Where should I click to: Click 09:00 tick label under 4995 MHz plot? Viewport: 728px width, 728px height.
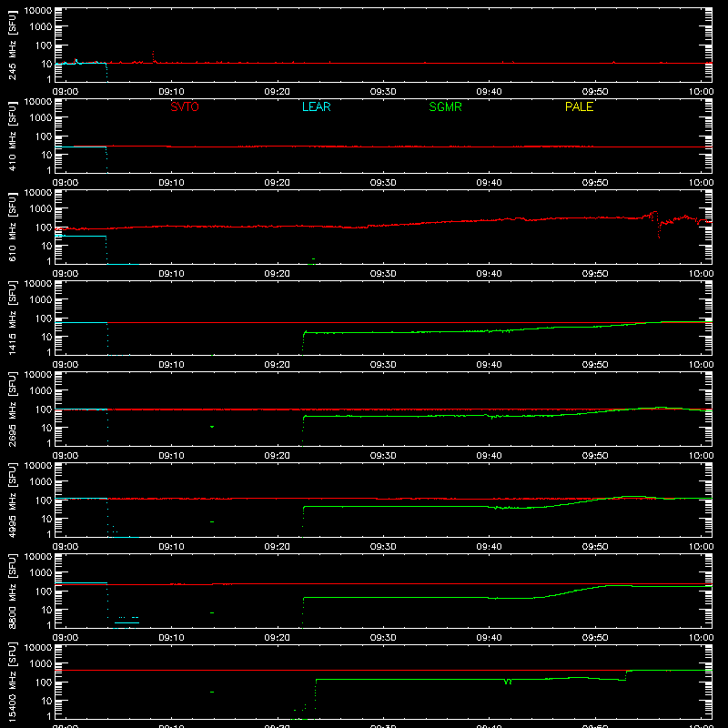tap(66, 547)
